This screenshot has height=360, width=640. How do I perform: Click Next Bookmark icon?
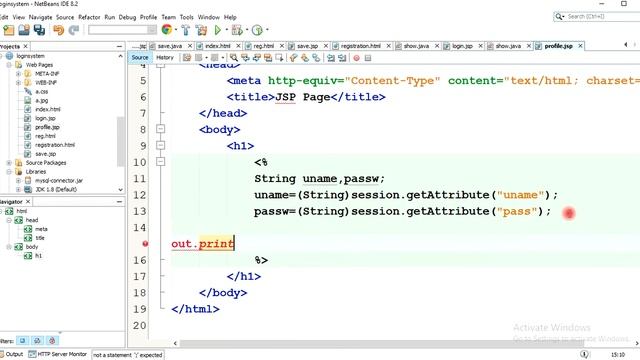[x=304, y=58]
